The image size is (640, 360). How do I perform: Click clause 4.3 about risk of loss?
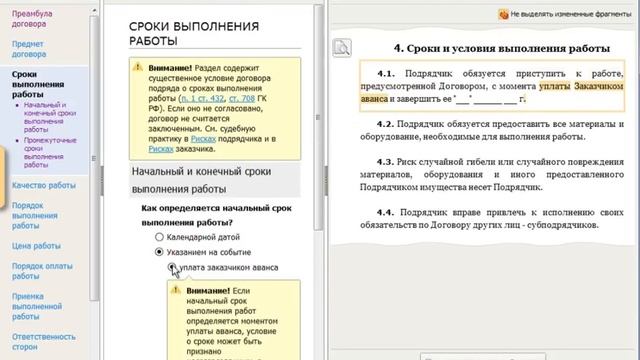(492, 175)
